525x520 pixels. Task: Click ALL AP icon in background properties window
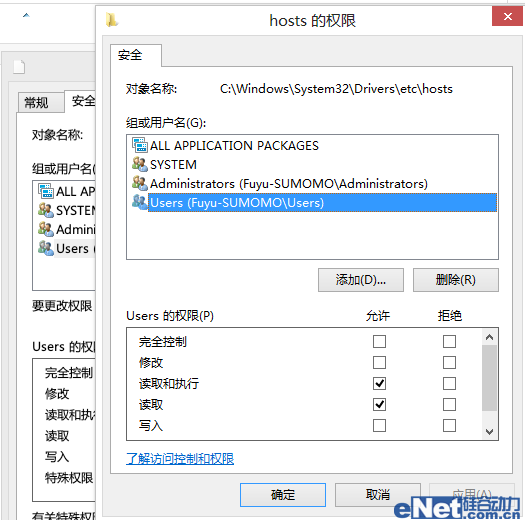click(46, 191)
